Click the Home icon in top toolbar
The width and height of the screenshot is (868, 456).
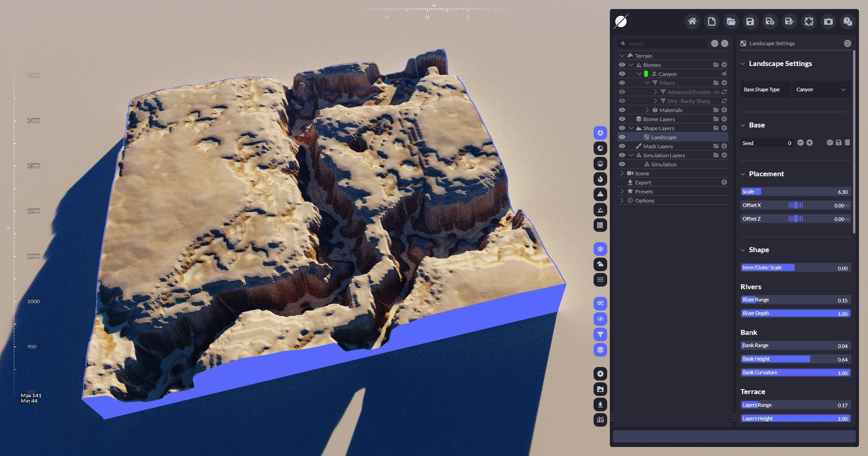point(692,22)
